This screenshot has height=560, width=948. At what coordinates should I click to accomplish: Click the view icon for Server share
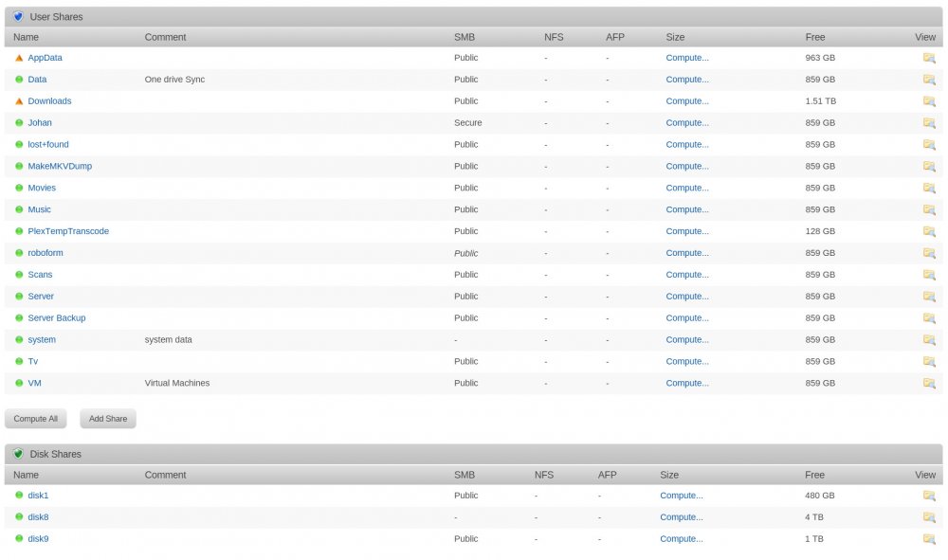tap(929, 297)
